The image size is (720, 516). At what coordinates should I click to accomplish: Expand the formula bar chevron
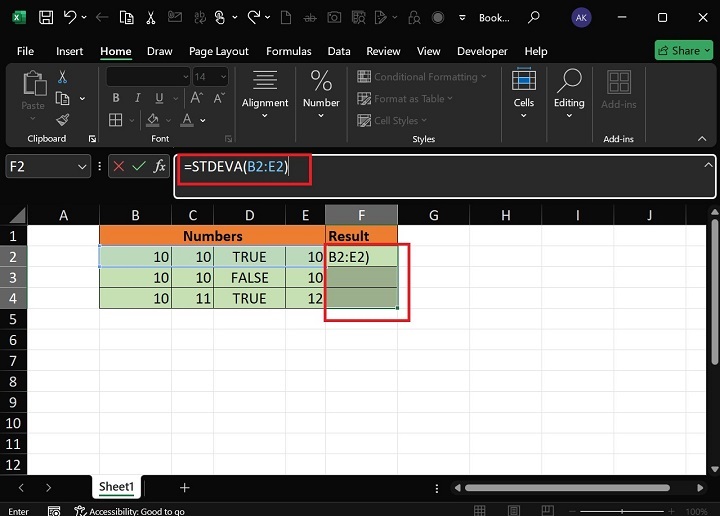[x=708, y=165]
